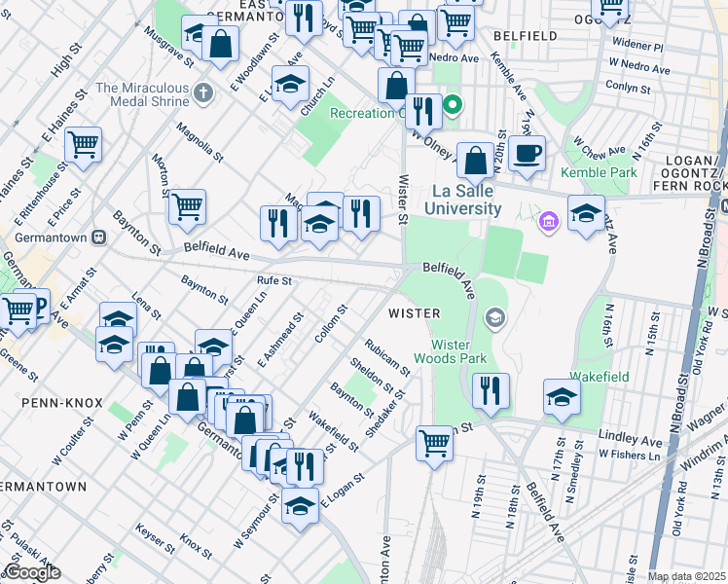Click the shopping cart marker left of Nedro Ave

click(409, 49)
